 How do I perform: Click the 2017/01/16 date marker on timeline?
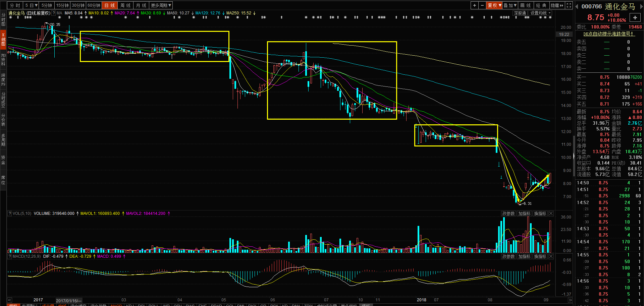click(68, 301)
